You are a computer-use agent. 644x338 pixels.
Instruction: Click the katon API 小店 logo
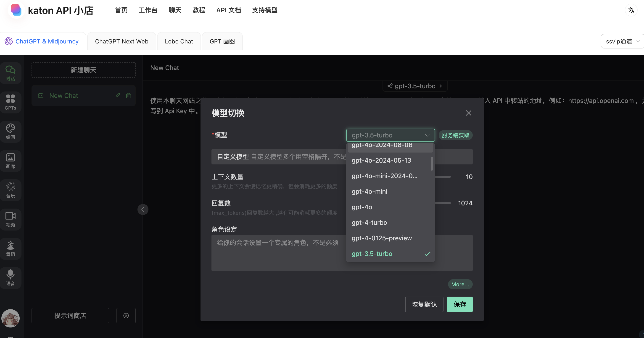(16, 10)
